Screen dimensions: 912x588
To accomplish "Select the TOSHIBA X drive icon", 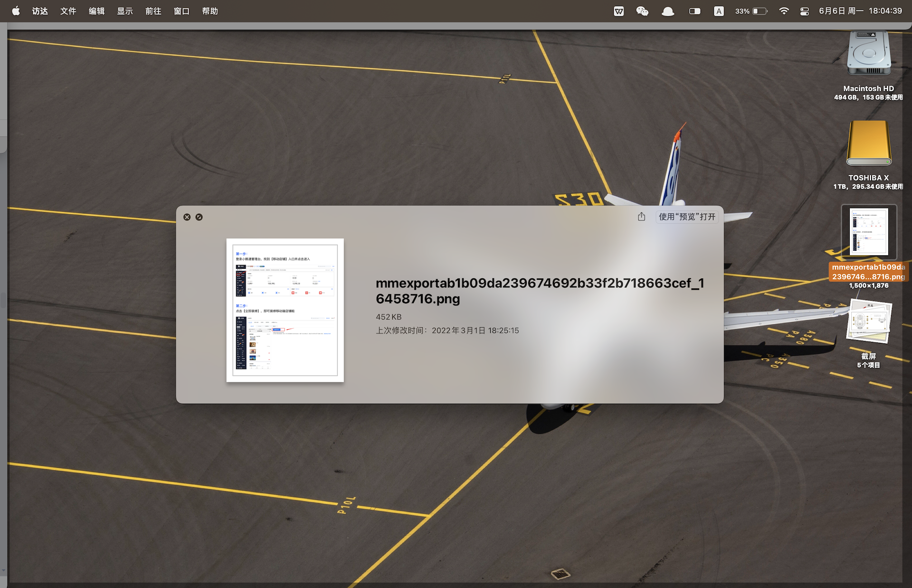I will [868, 143].
